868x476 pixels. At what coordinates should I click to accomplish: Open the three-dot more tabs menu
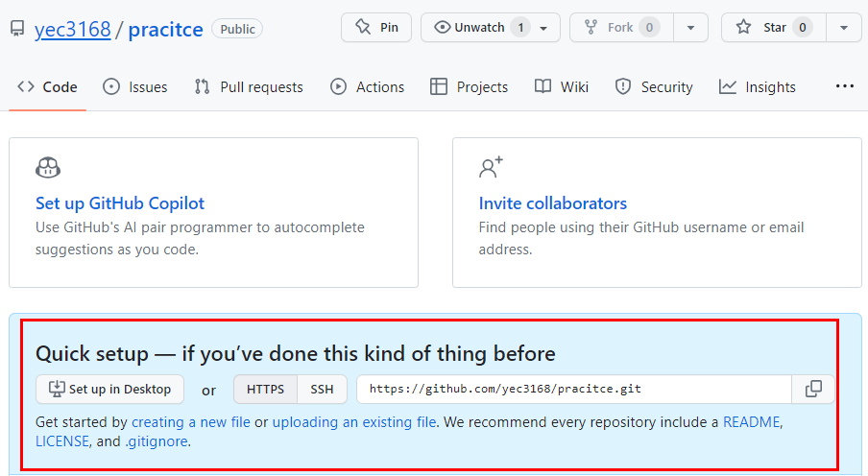(x=845, y=85)
